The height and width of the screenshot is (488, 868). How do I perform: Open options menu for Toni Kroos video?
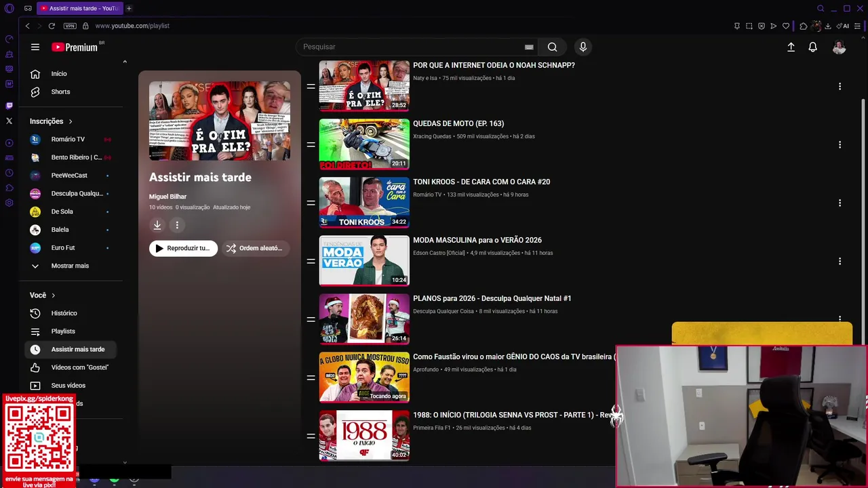click(x=840, y=203)
